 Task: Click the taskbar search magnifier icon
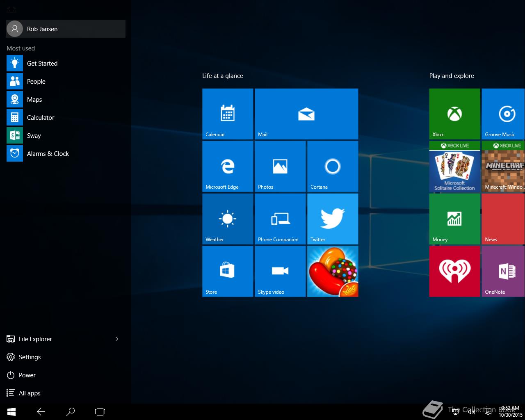click(71, 411)
